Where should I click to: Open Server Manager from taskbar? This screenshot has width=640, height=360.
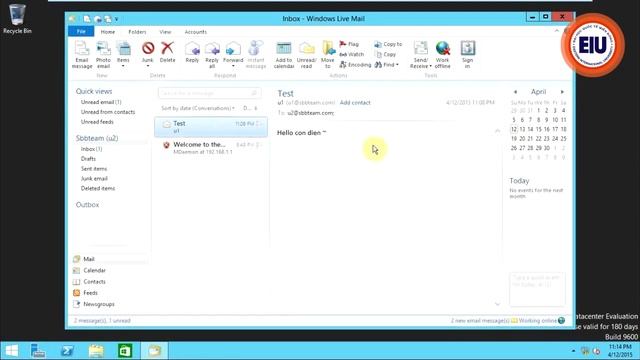pyautogui.click(x=38, y=351)
